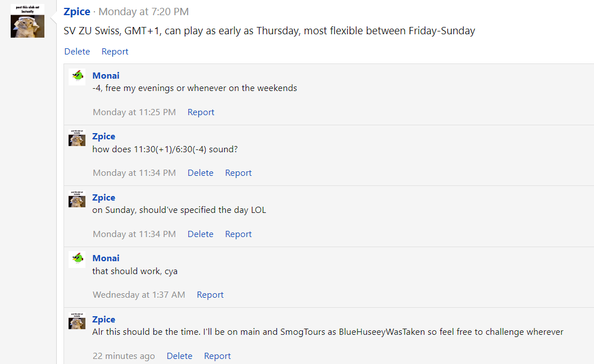Image resolution: width=594 pixels, height=364 pixels.
Task: Report Monai's Wednesday 1:37 AM comment
Action: coord(210,295)
